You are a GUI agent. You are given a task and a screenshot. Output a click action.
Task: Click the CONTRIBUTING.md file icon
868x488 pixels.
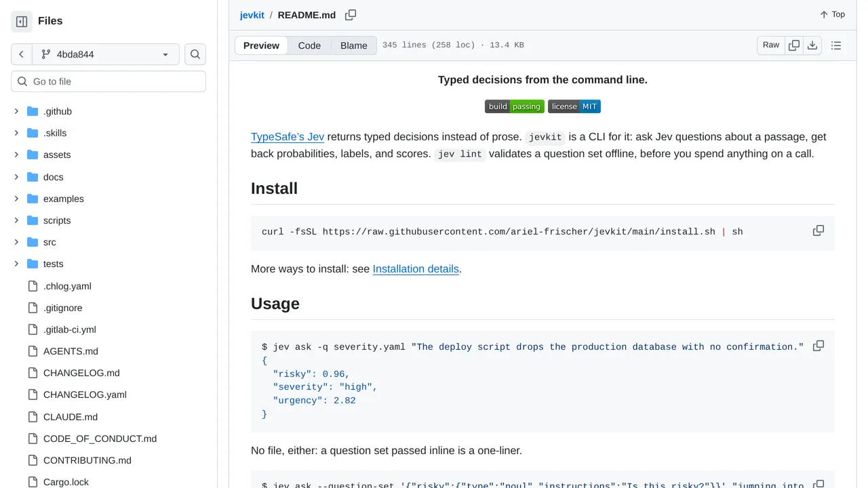(x=33, y=460)
